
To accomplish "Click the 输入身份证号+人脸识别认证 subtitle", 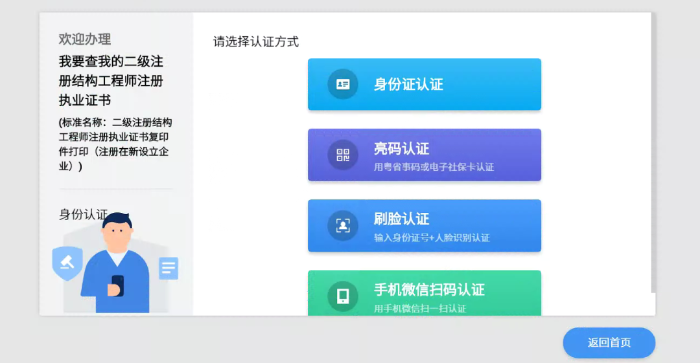I will click(432, 238).
